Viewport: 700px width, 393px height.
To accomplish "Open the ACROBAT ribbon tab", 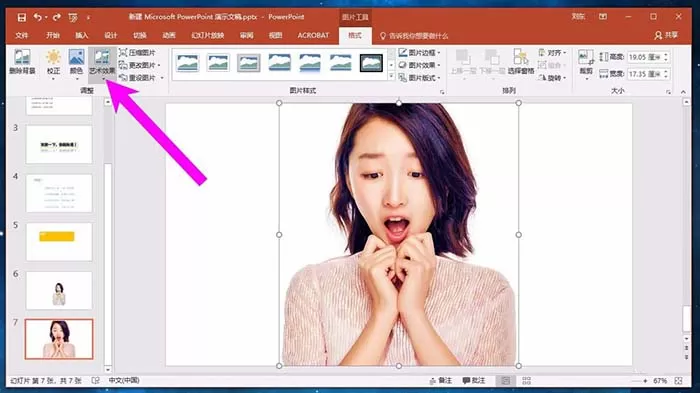I will 313,35.
